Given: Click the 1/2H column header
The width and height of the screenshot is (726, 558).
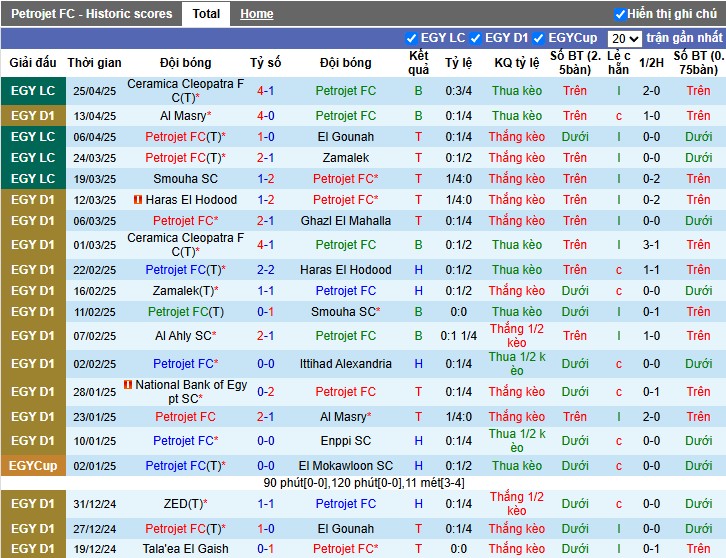Looking at the screenshot, I should 651,63.
